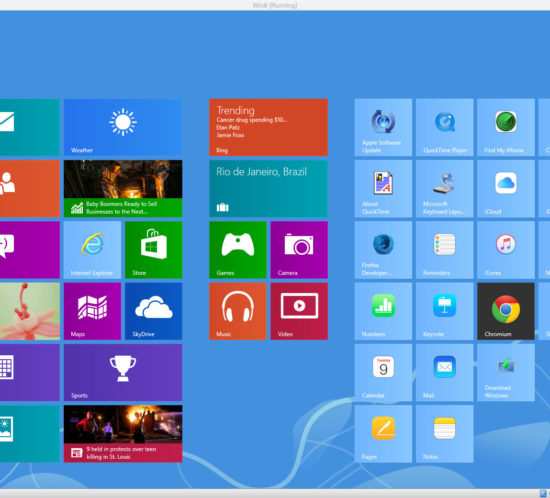Image resolution: width=550 pixels, height=498 pixels.
Task: Open the Store tile
Action: [x=154, y=250]
